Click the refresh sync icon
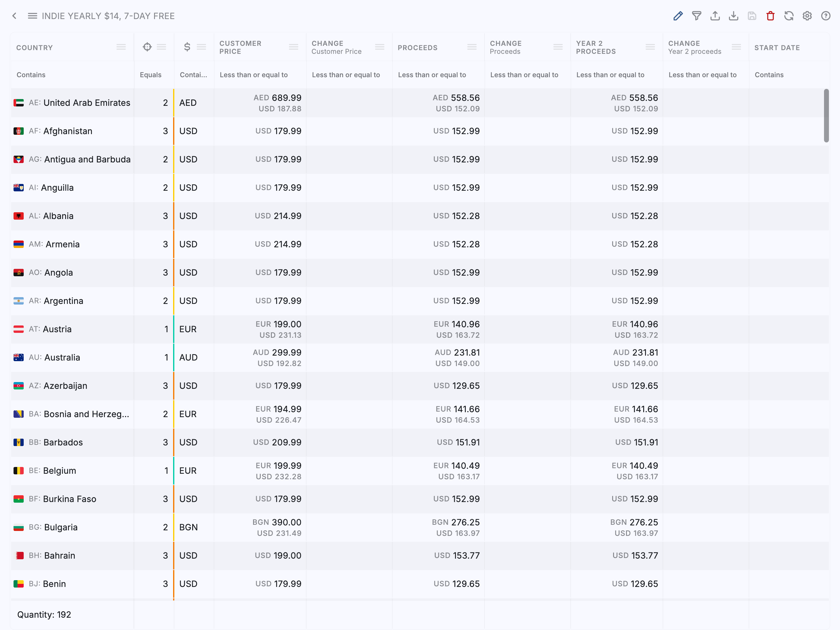 [x=789, y=16]
